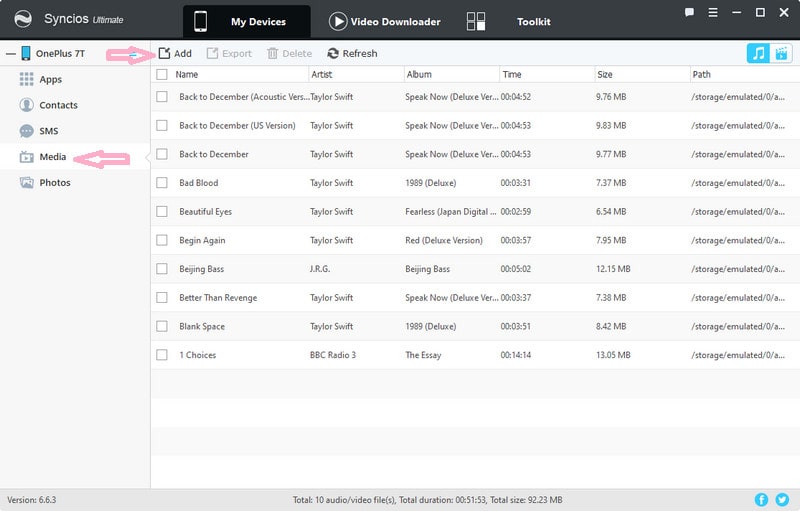Click the Export button
Image resolution: width=800 pixels, height=511 pixels.
229,54
